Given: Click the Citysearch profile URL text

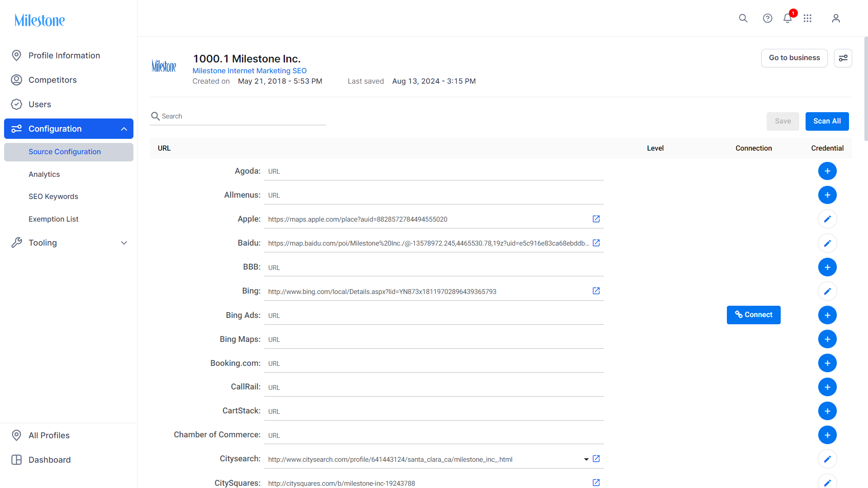Looking at the screenshot, I should click(x=390, y=460).
